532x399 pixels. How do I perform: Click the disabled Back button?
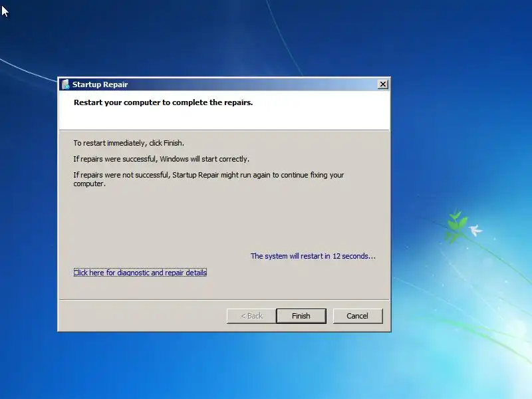pos(251,316)
